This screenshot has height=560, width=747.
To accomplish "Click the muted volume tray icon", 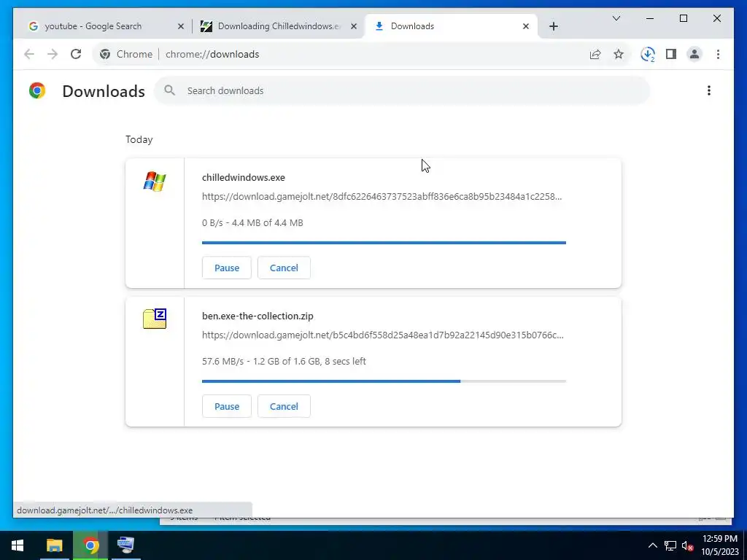I will click(x=687, y=545).
